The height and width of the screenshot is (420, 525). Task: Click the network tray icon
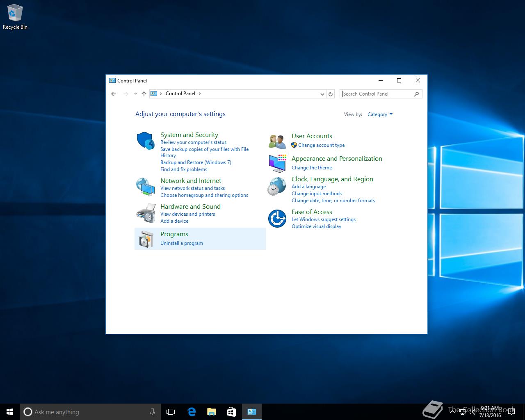pos(463,412)
